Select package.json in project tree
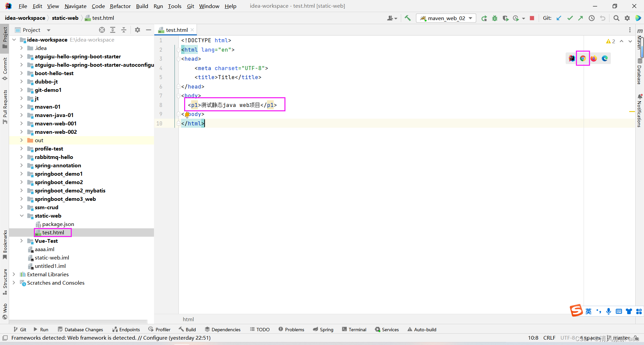Image resolution: width=644 pixels, height=345 pixels. coord(58,224)
